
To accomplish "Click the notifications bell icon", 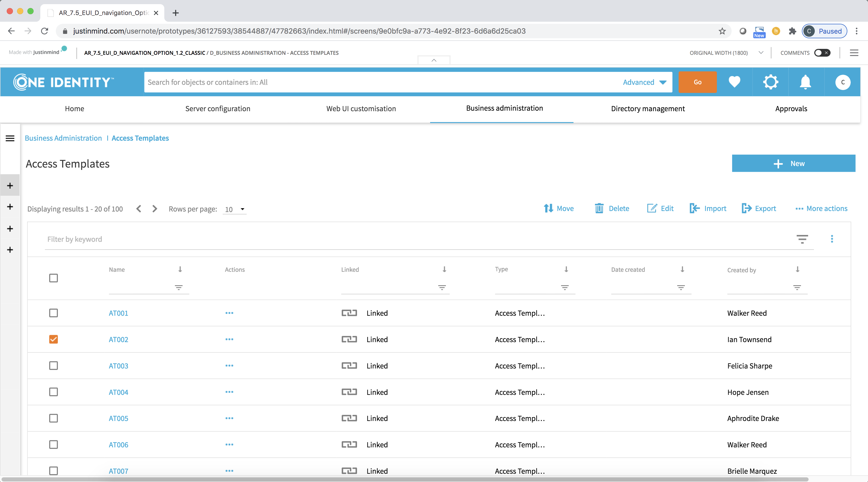I will (x=805, y=82).
